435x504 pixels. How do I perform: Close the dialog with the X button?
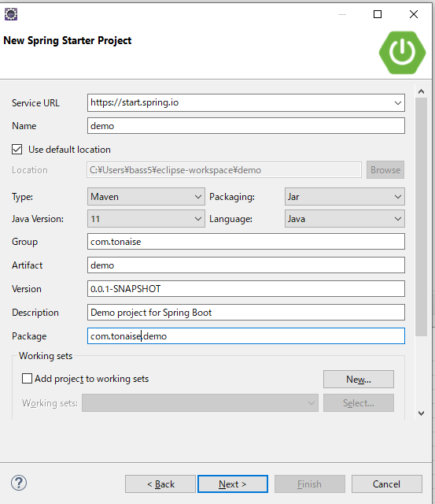[x=414, y=14]
